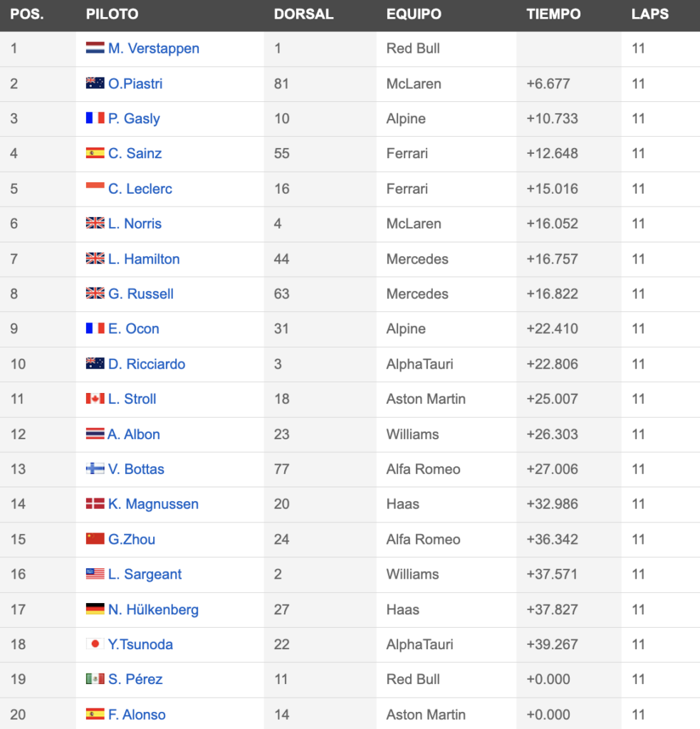
Task: Click the Netherlands flag beside M. Verstappen
Action: pos(95,48)
